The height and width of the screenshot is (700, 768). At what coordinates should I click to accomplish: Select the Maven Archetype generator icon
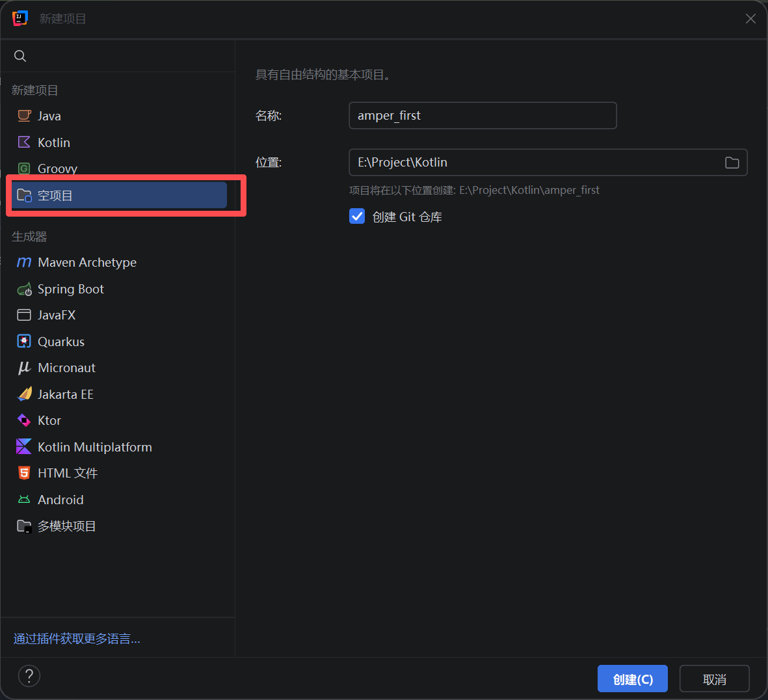click(x=24, y=262)
